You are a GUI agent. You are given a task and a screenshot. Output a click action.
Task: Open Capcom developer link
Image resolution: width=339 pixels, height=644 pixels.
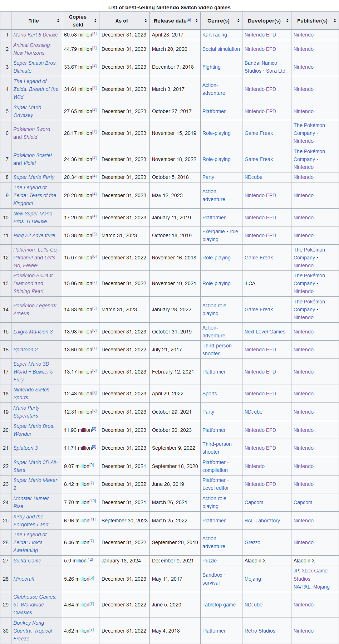254,502
